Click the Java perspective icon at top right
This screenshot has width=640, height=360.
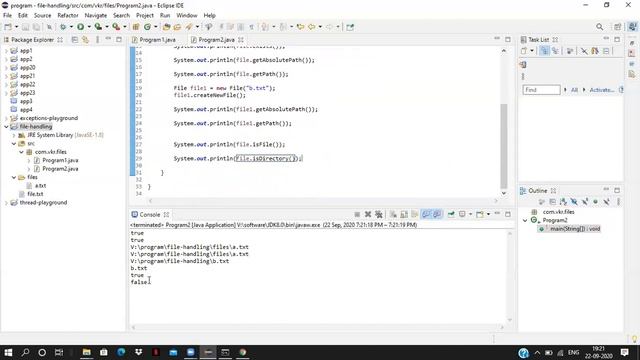(632, 27)
